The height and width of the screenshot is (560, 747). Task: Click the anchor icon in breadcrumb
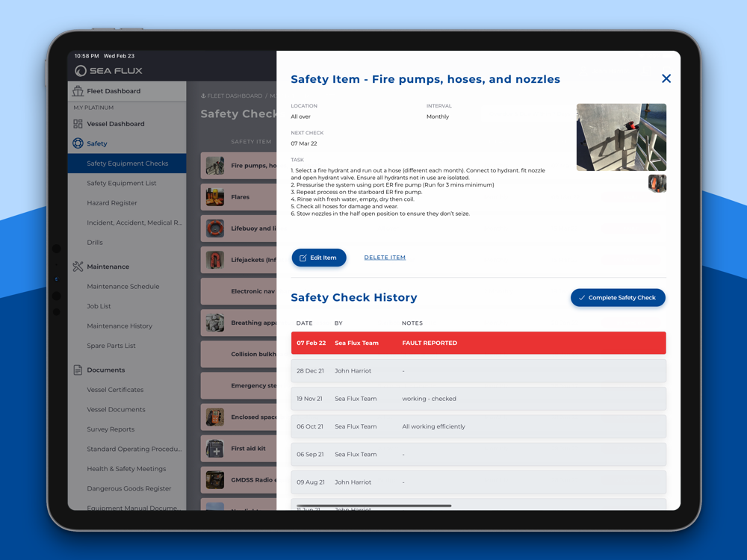pyautogui.click(x=203, y=96)
